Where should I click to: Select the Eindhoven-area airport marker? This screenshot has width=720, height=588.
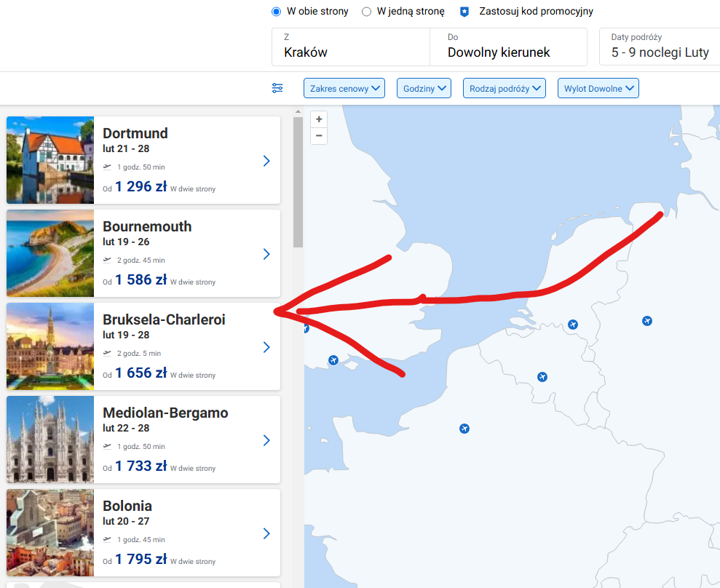coord(573,325)
